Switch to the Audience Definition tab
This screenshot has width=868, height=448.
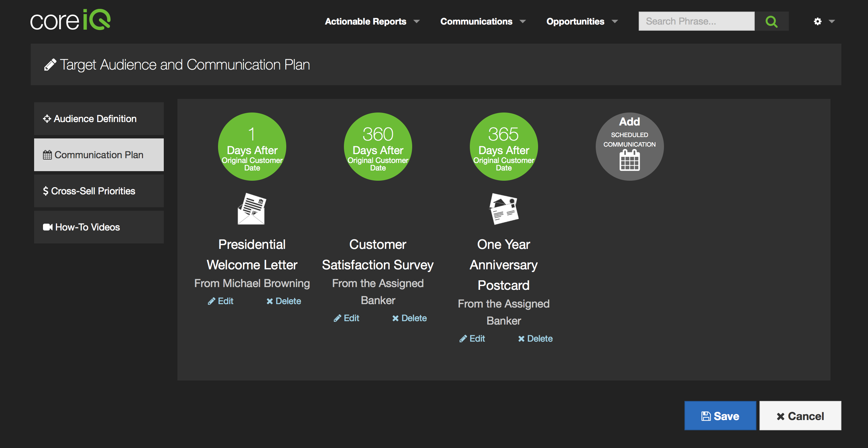(x=99, y=119)
